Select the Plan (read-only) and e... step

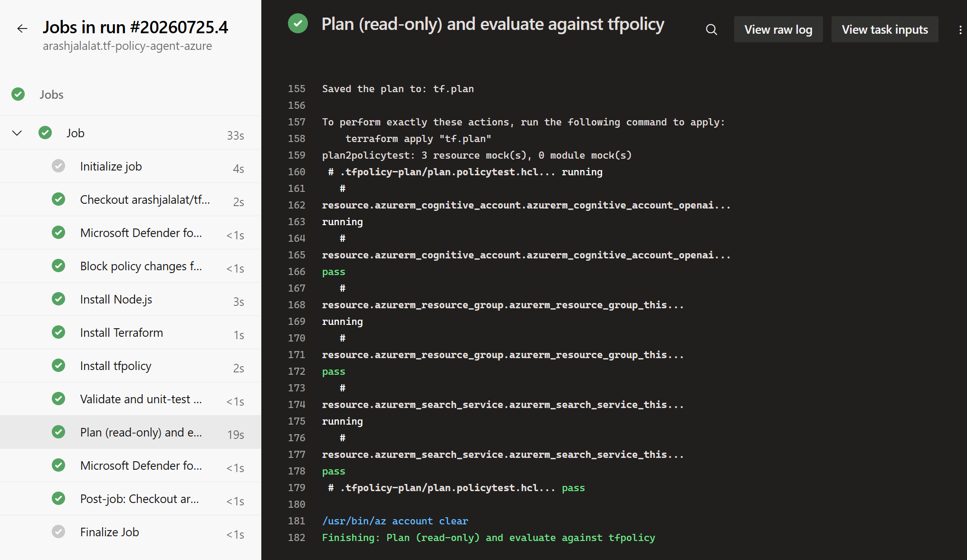pyautogui.click(x=130, y=432)
